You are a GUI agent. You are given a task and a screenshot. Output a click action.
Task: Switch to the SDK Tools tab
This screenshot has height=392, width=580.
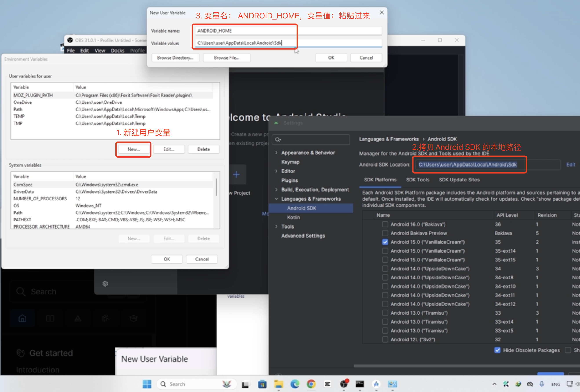point(418,180)
